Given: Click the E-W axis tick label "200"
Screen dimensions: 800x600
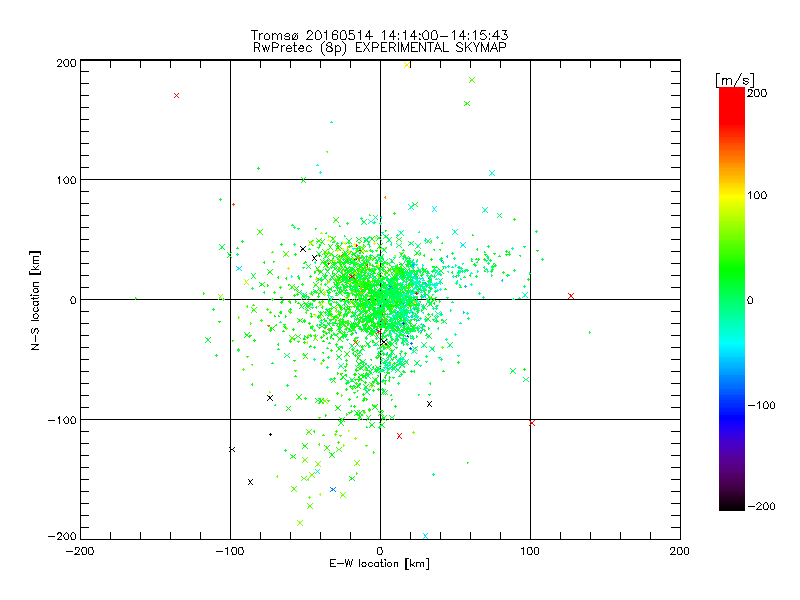Looking at the screenshot, I should (680, 551).
